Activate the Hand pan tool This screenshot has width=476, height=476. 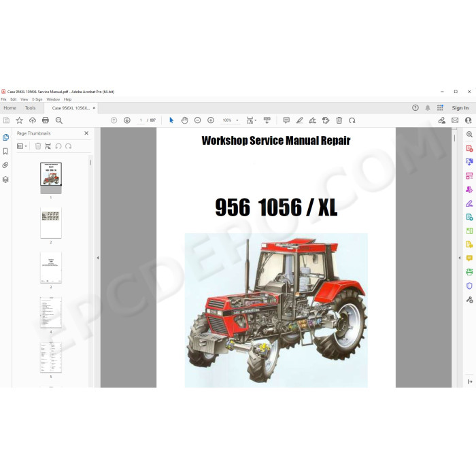click(184, 120)
